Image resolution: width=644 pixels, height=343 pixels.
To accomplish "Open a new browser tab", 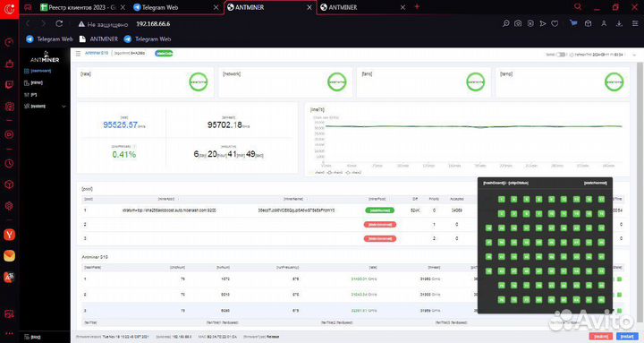I will pyautogui.click(x=417, y=7).
